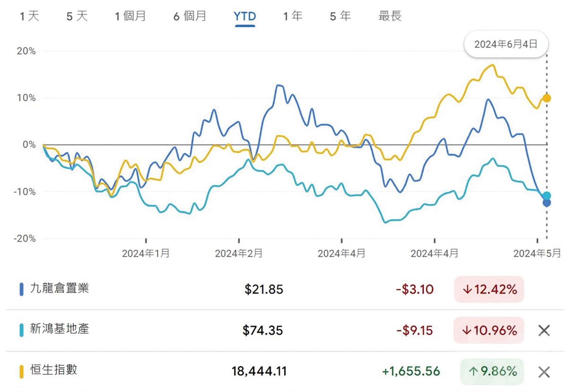Remove 新鴻基地產 from the comparison
This screenshot has height=392, width=566.
click(544, 330)
